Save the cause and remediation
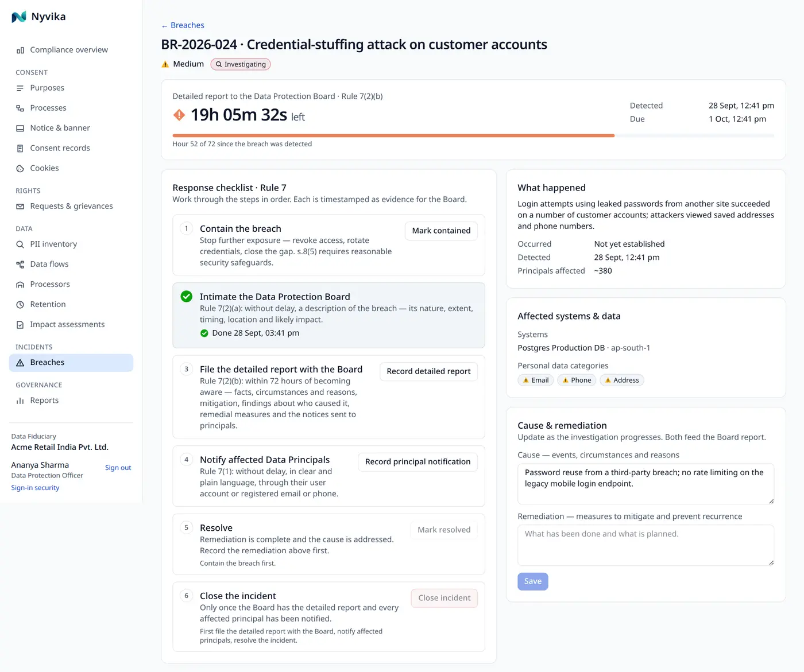Image resolution: width=804 pixels, height=672 pixels. (533, 581)
